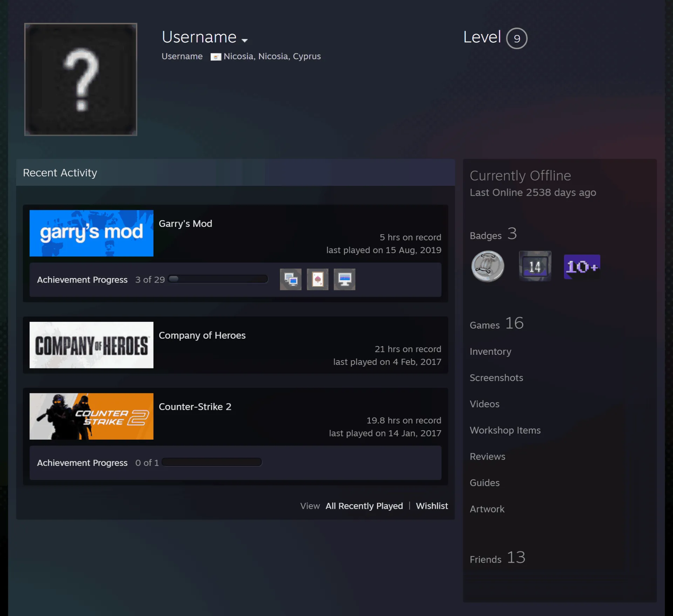Click the Garry's Mod achievement progress bar
673x616 pixels.
click(x=218, y=279)
